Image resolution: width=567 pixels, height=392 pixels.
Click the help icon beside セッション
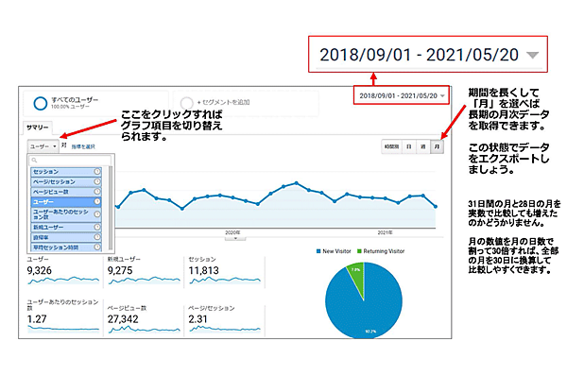tap(97, 171)
